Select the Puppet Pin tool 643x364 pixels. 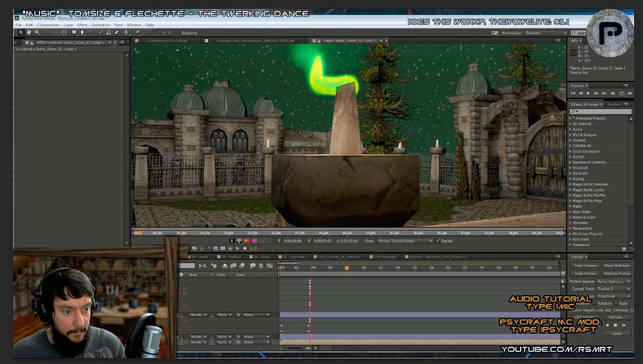coord(138,32)
